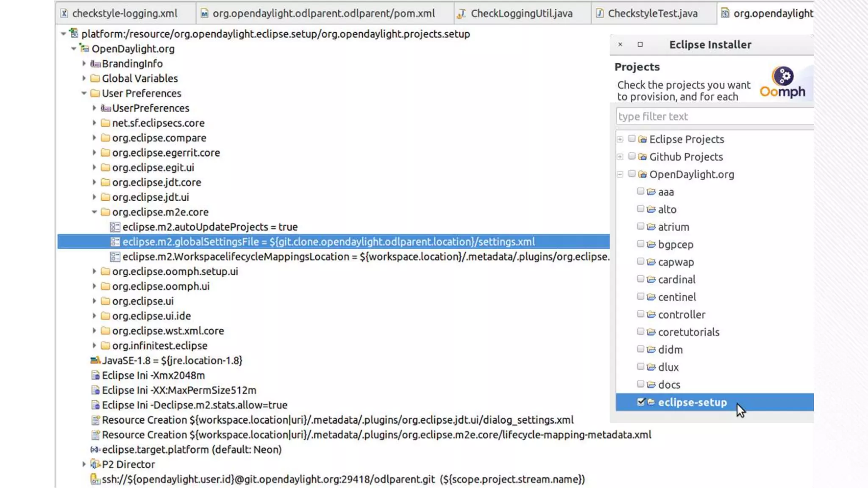Enable the Github Projects checkbox
Image resolution: width=868 pixels, height=488 pixels.
pos(632,156)
